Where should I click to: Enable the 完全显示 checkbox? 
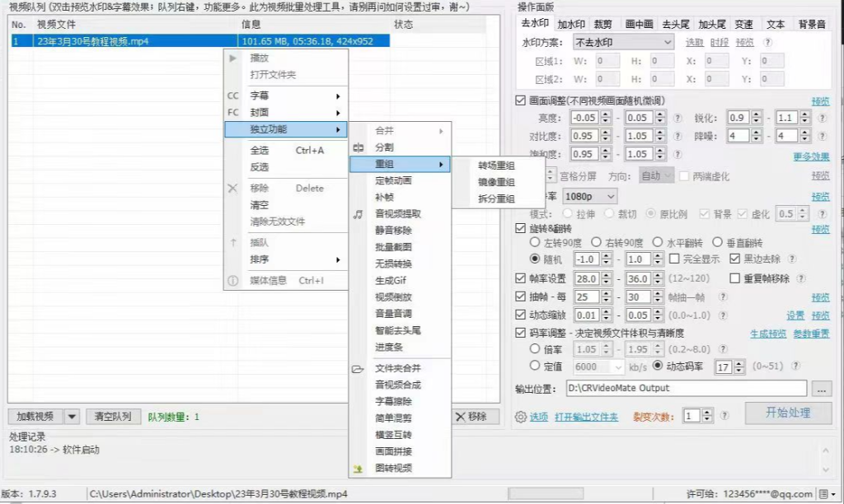coord(674,259)
